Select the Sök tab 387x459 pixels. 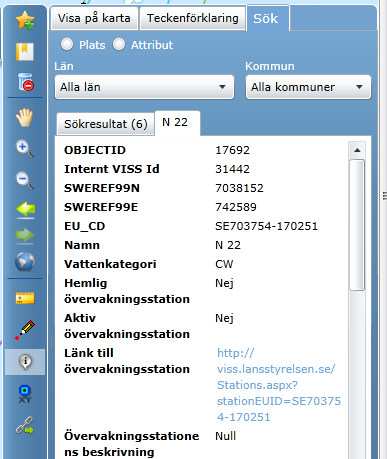[267, 18]
